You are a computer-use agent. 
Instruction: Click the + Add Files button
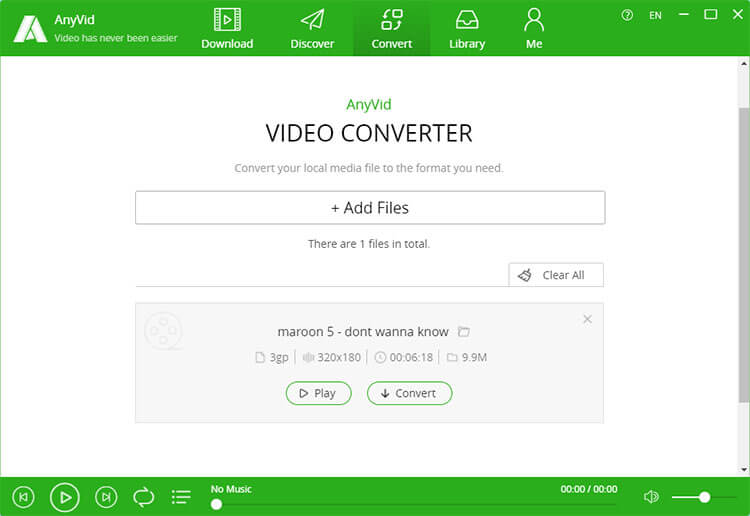[370, 208]
